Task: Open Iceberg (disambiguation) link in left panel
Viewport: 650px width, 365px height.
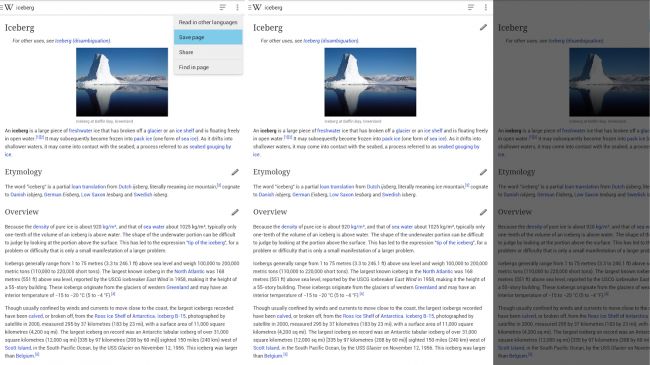Action: tap(82, 41)
